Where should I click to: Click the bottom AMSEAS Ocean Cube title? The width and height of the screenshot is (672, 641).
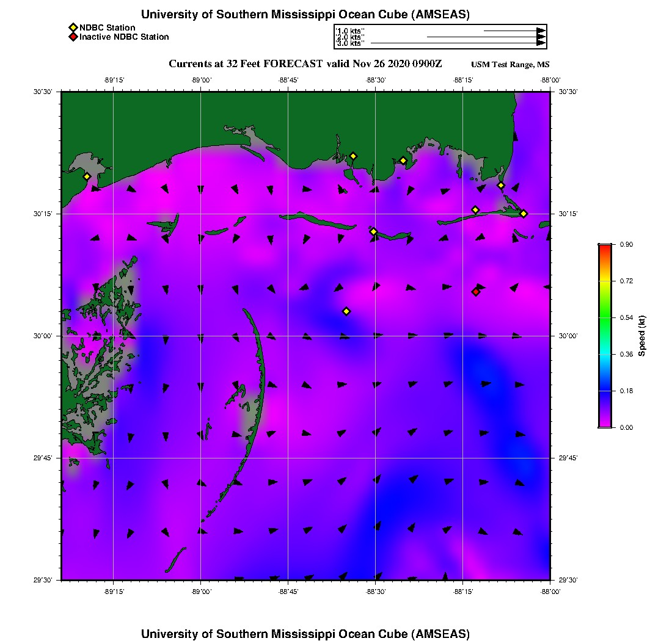[x=305, y=634]
